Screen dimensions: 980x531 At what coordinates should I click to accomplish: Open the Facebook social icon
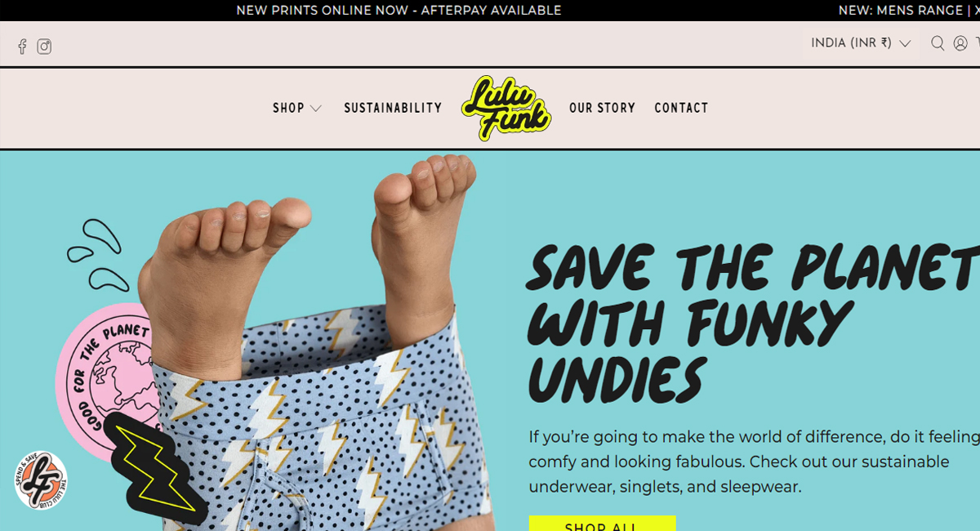(x=22, y=47)
